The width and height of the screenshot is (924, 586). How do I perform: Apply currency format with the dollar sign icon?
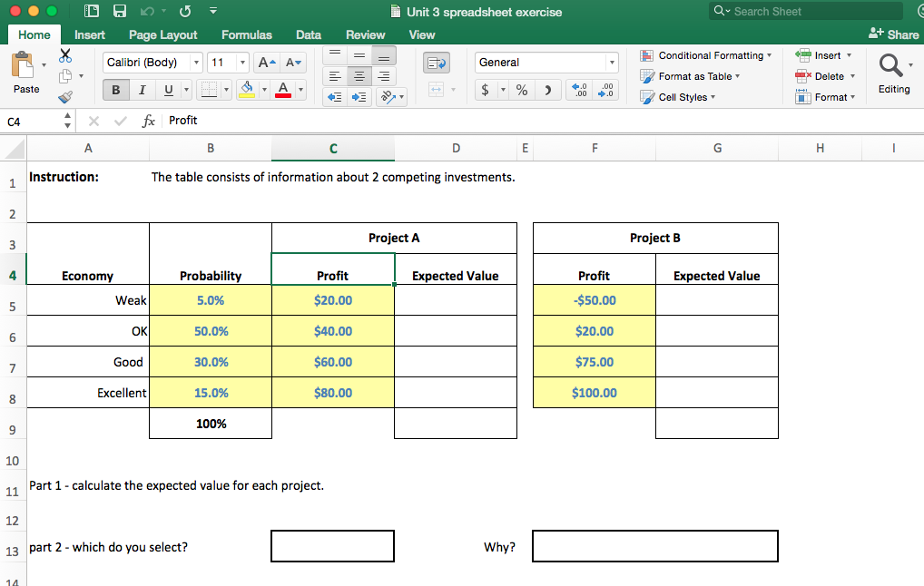tap(486, 91)
